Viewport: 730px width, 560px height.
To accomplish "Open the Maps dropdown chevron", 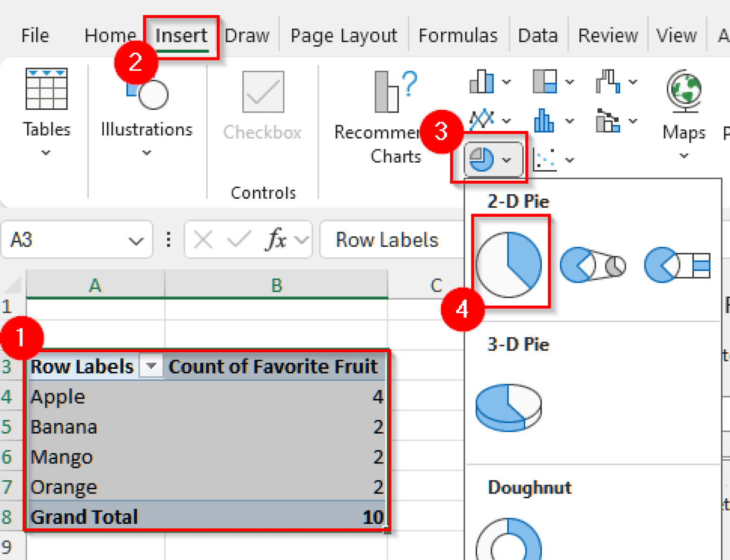I will pos(683,154).
